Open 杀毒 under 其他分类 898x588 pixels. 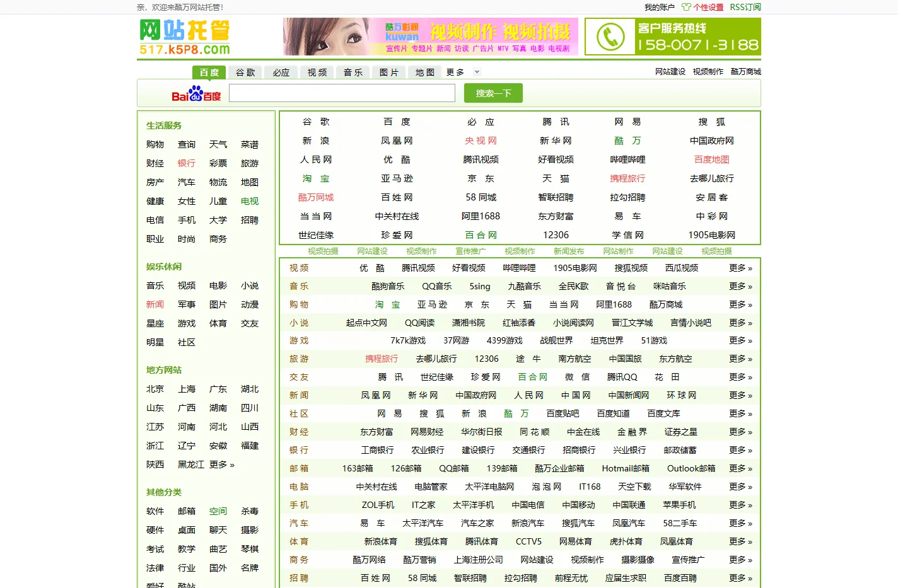(250, 511)
